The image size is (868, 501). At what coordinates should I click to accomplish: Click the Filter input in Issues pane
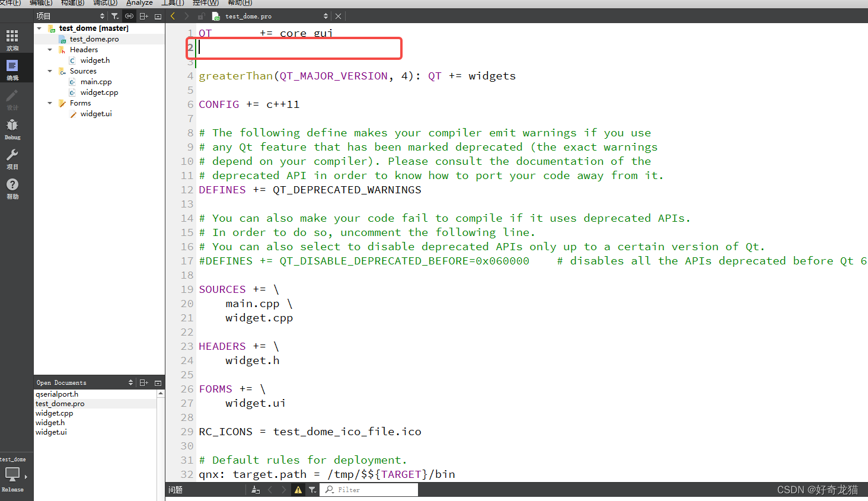[369, 490]
